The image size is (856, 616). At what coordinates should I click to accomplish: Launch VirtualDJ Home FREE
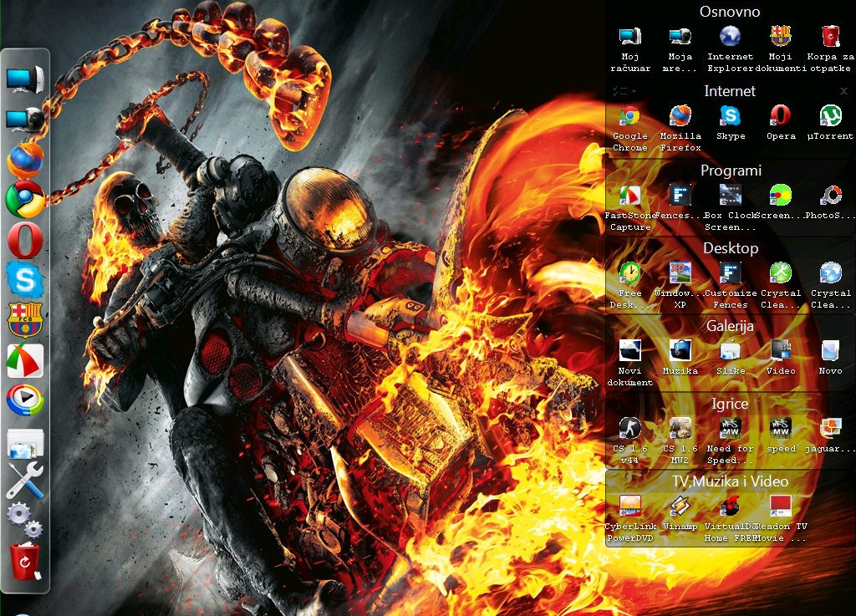730,507
